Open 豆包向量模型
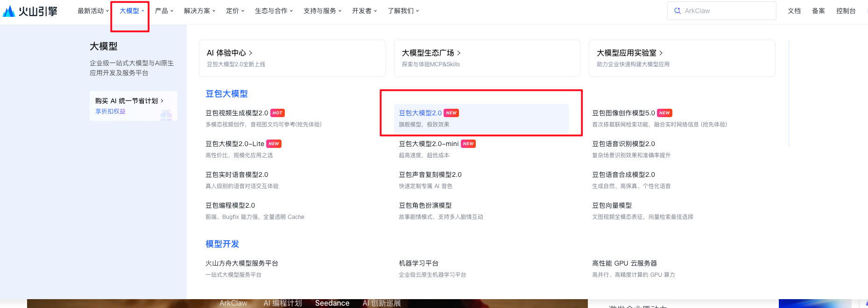 (612, 205)
